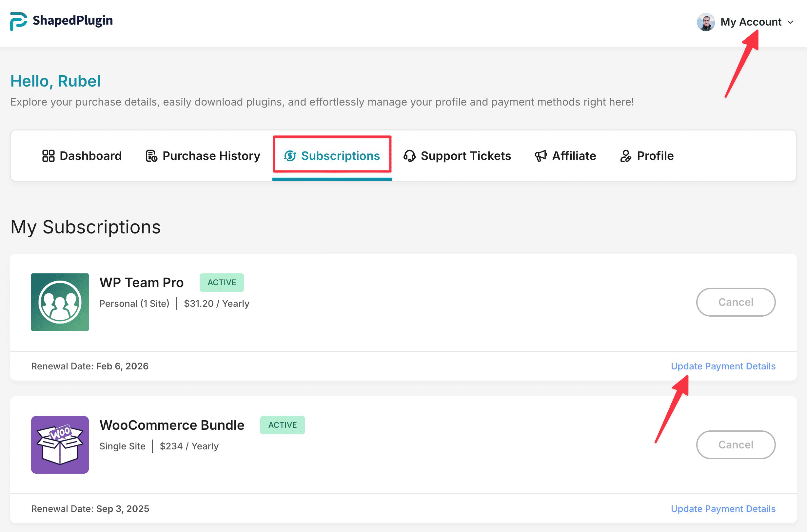Click the $234 / Yearly price text
Screen dimensions: 807x532
(x=189, y=446)
